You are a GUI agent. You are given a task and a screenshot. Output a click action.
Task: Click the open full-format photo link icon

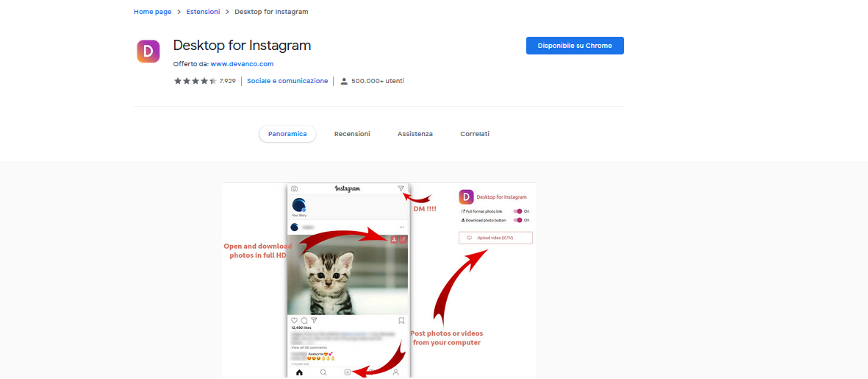point(403,240)
